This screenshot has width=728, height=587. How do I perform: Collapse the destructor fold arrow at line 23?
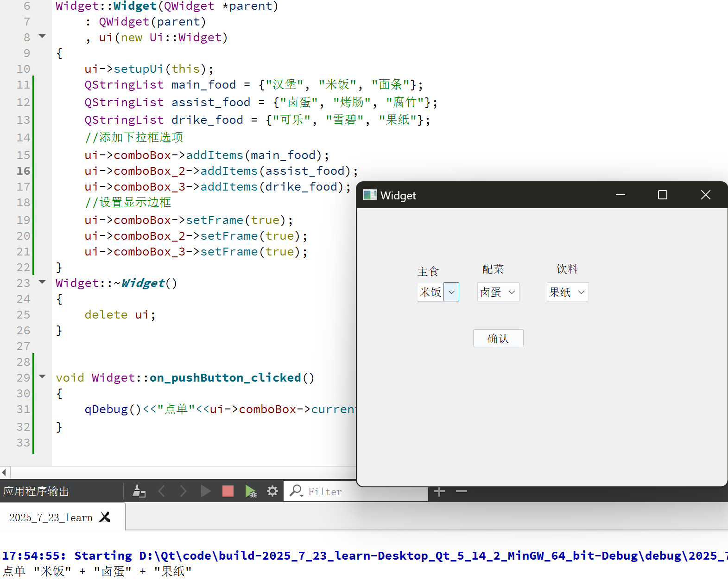tap(42, 282)
